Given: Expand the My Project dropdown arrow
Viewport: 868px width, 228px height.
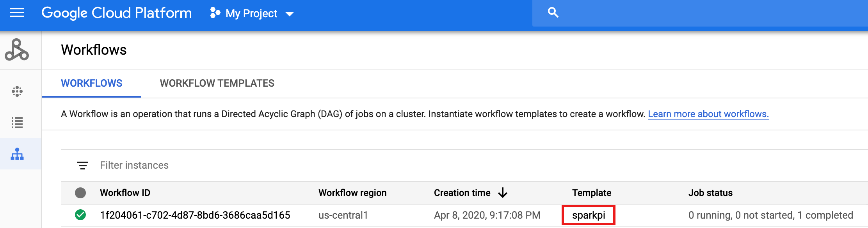Looking at the screenshot, I should point(289,14).
